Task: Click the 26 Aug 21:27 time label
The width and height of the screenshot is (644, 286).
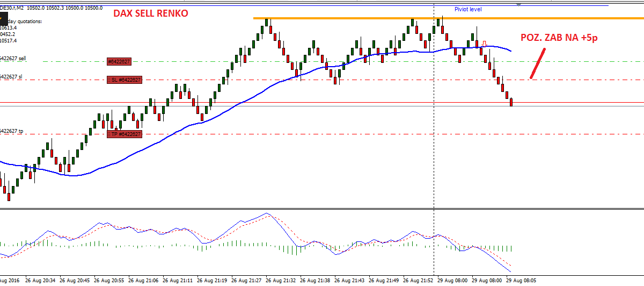Action: pos(246,281)
